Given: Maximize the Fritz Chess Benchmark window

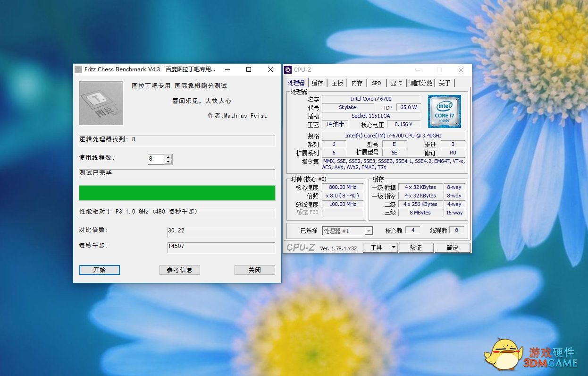Looking at the screenshot, I should pos(249,69).
